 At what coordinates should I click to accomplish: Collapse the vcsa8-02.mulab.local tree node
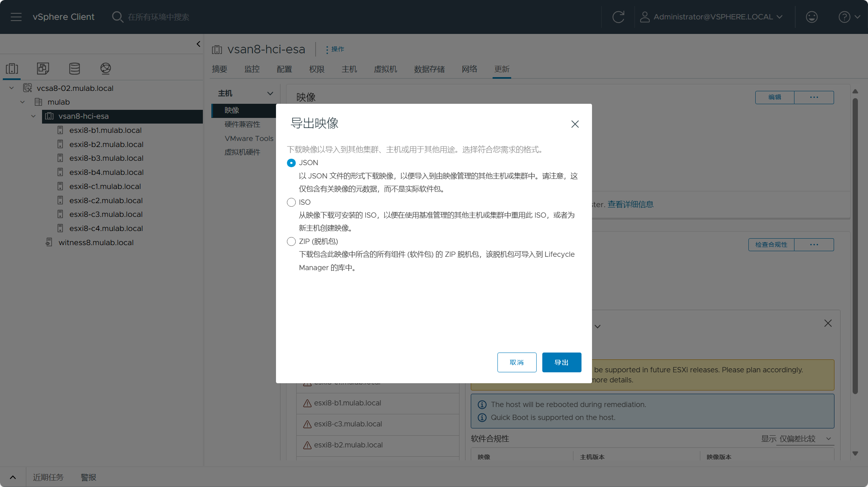click(x=12, y=88)
